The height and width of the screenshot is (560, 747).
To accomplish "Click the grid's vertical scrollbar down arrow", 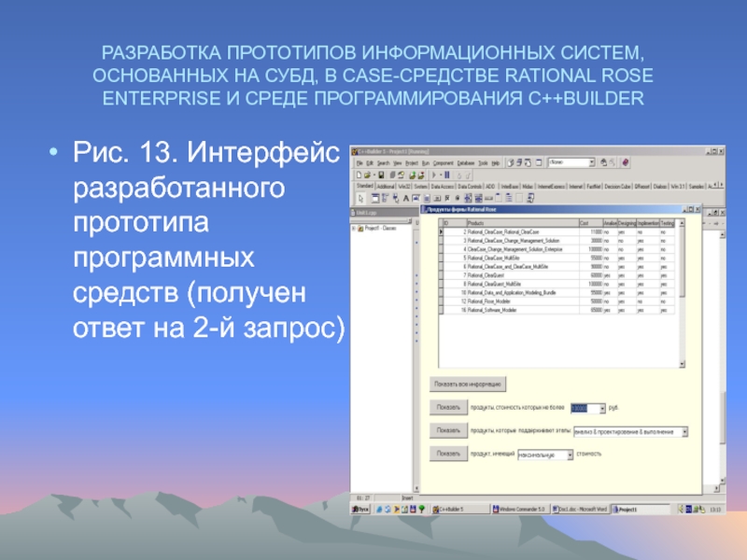I will click(x=682, y=364).
